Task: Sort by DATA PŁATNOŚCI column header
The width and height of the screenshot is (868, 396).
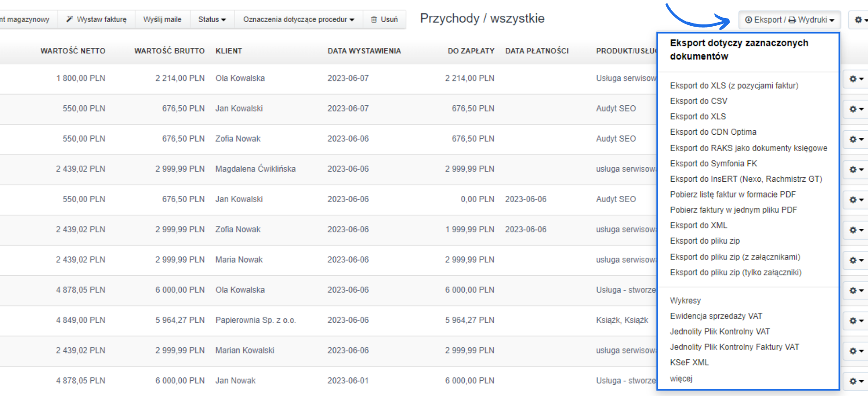Action: 537,51
